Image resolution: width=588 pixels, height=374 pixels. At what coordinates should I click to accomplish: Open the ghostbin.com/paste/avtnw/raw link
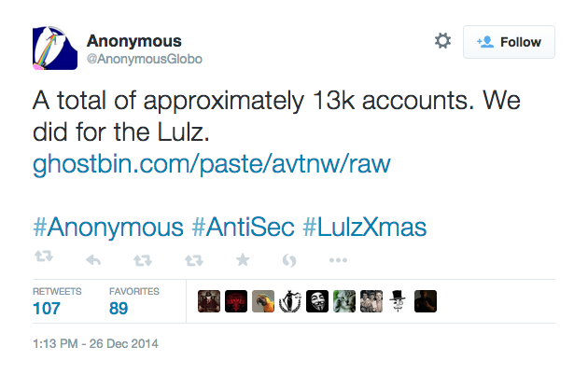(211, 164)
